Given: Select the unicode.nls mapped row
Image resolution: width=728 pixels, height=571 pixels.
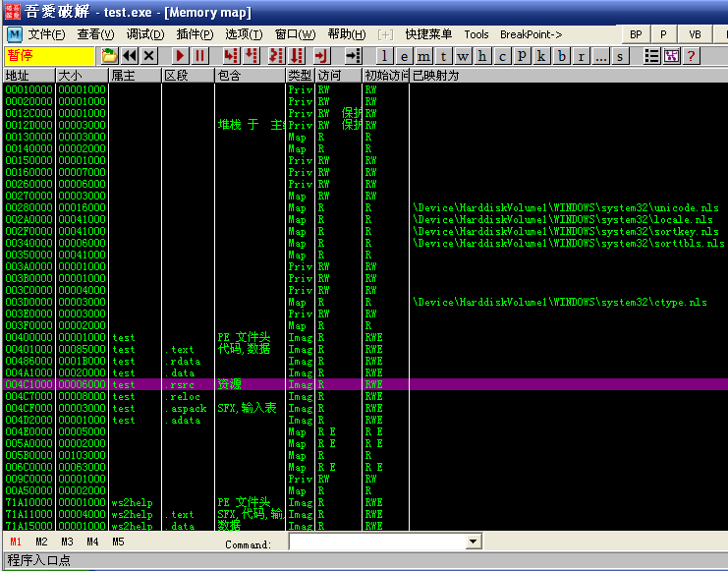Looking at the screenshot, I should coord(365,207).
